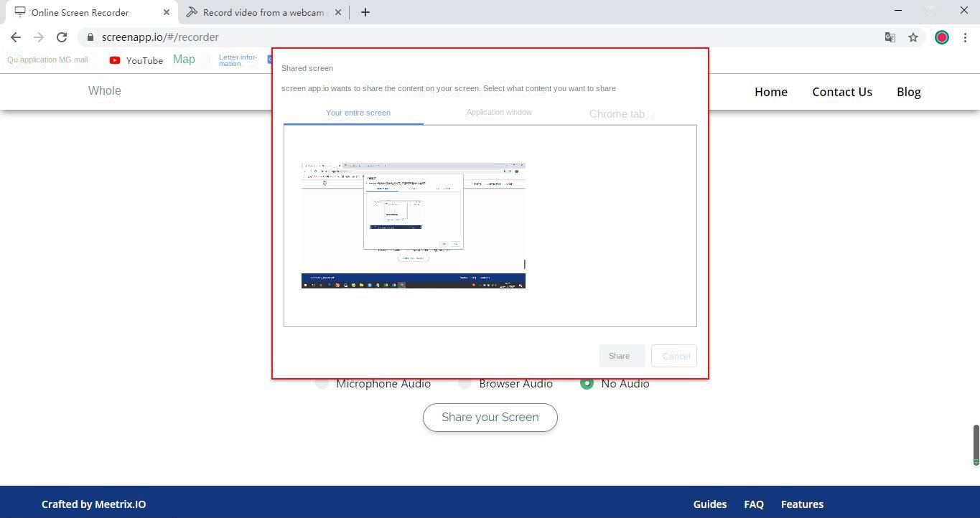Viewport: 980px width, 518px height.
Task: Select the Microphone Audio radio option
Action: point(322,383)
